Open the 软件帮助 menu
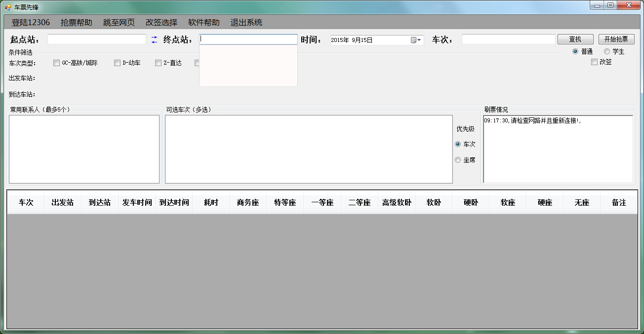Image resolution: width=644 pixels, height=334 pixels. 203,22
